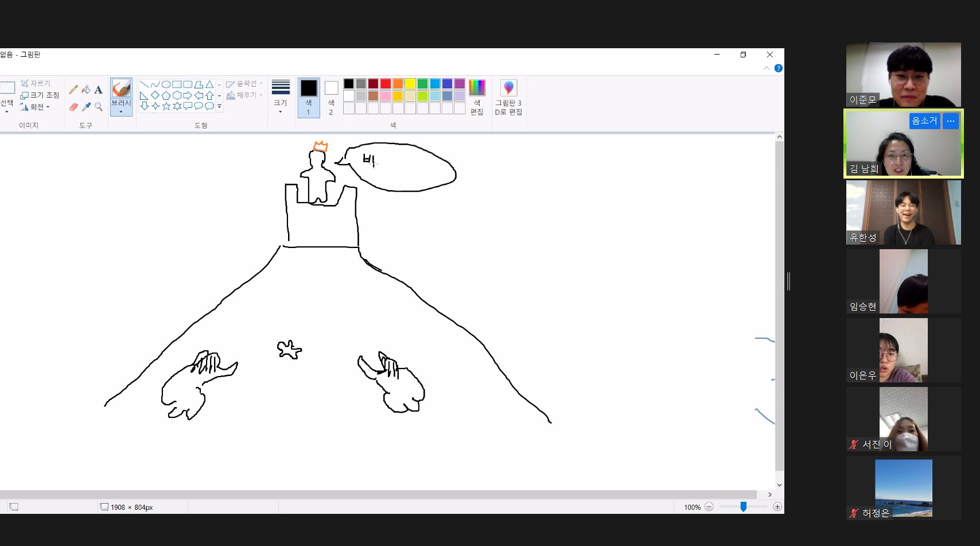The height and width of the screenshot is (546, 980).
Task: Select the Color picker eyedropper tool
Action: (86, 107)
